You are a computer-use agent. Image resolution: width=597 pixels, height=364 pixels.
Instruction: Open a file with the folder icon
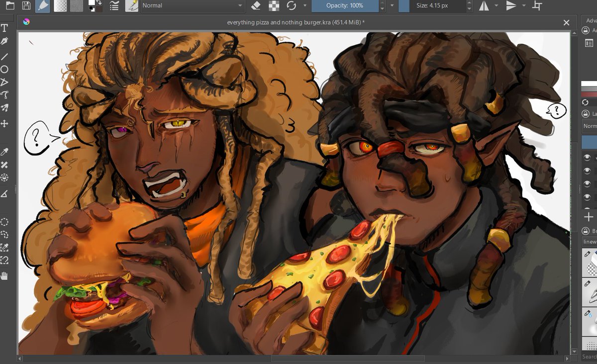[x=10, y=6]
